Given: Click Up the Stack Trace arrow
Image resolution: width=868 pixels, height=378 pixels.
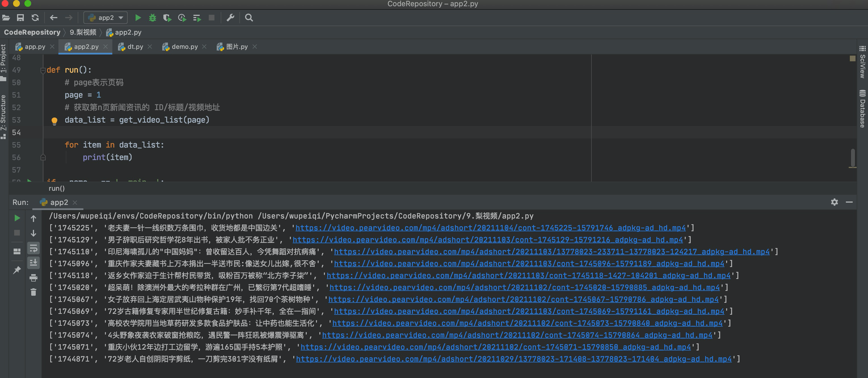Looking at the screenshot, I should point(33,219).
